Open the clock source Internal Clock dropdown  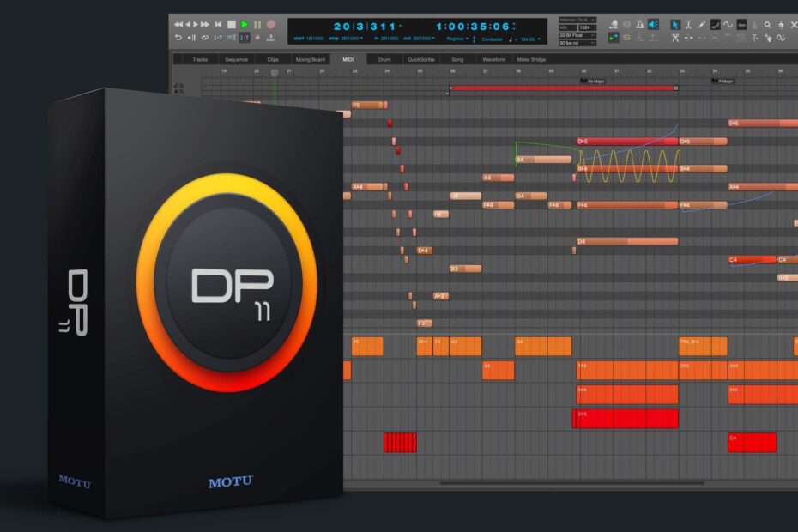click(577, 20)
